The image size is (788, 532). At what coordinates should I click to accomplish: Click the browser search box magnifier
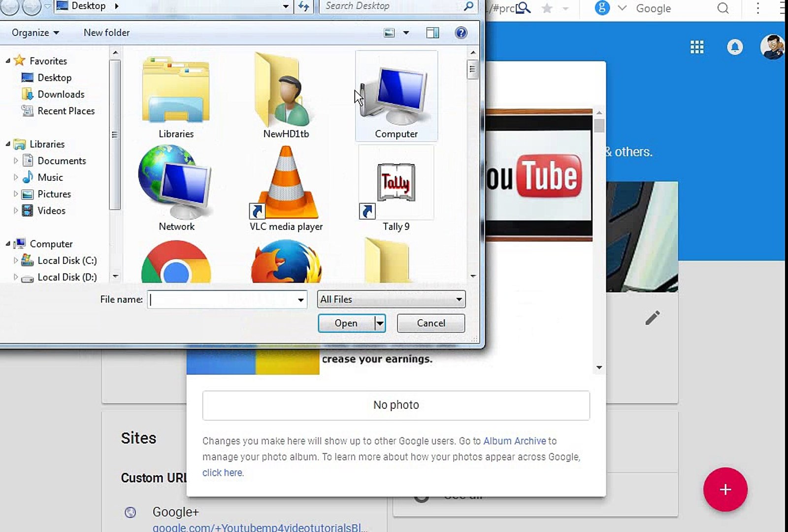tap(723, 8)
